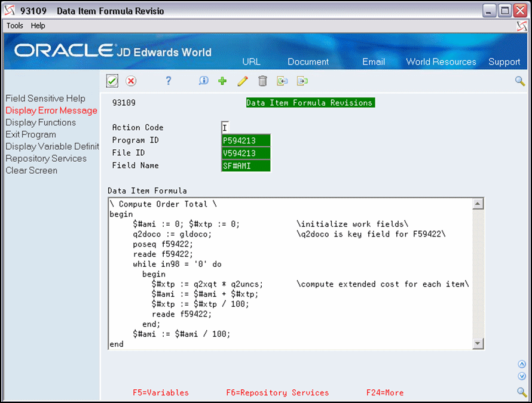Select Display Error Message in sidebar
The height and width of the screenshot is (403, 532).
click(x=51, y=110)
